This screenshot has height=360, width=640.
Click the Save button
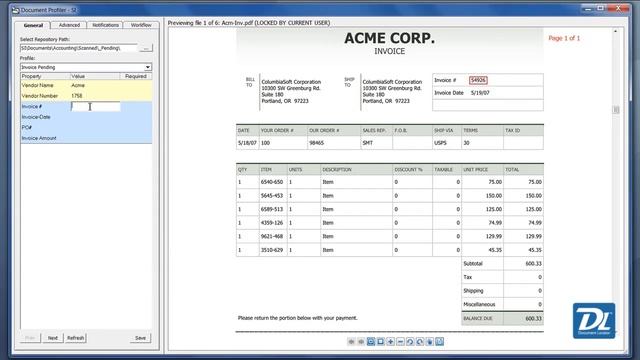pos(140,338)
